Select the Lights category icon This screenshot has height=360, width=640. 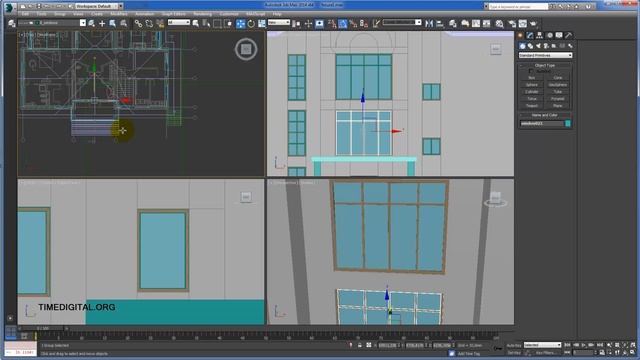[538, 46]
